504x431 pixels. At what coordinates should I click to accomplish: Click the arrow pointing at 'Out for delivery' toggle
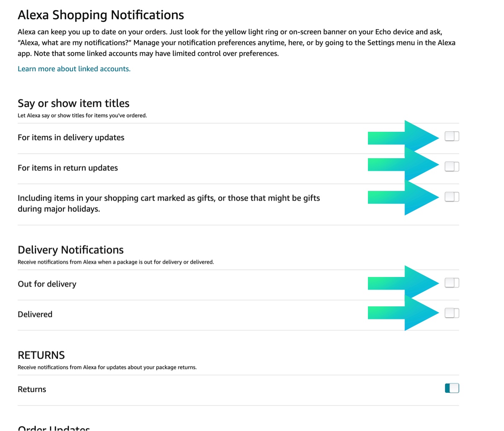point(403,283)
